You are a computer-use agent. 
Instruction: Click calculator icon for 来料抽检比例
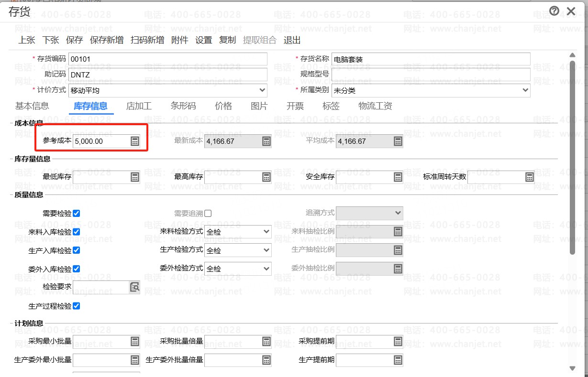(398, 232)
